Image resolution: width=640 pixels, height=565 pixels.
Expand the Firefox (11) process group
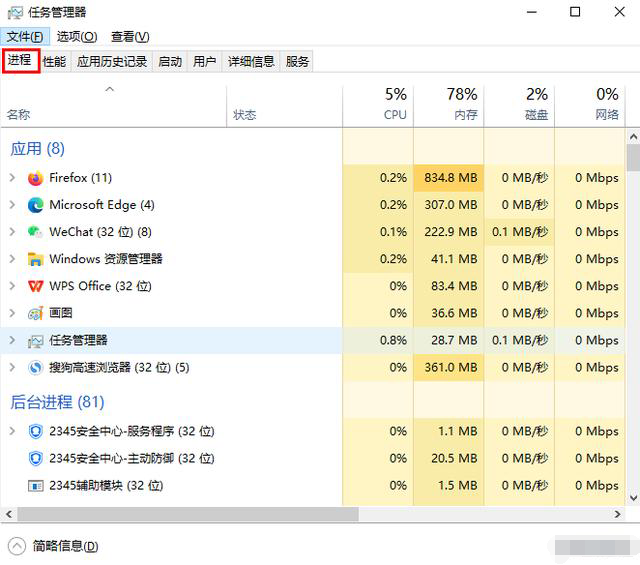12,178
